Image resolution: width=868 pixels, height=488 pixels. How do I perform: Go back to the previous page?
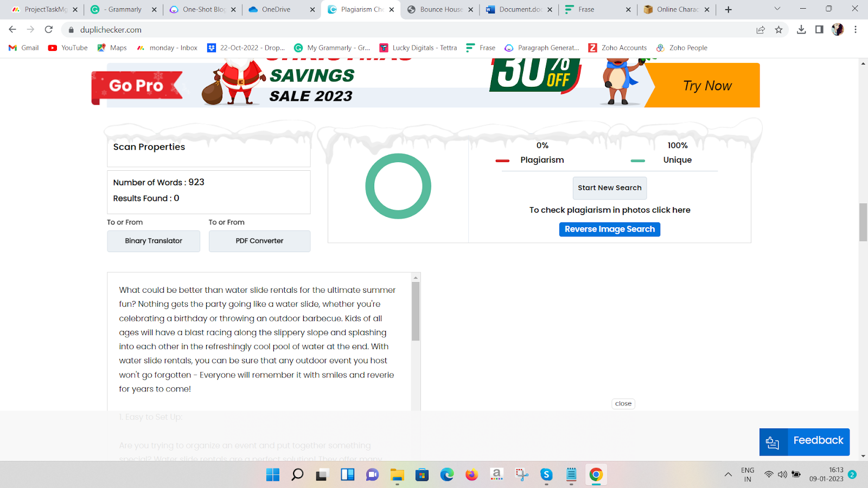pyautogui.click(x=12, y=29)
